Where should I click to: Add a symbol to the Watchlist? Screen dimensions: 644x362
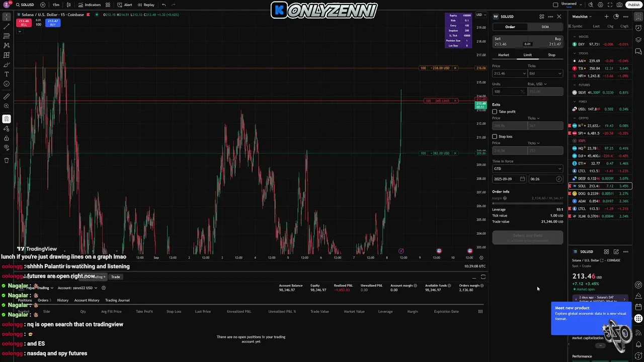606,17
